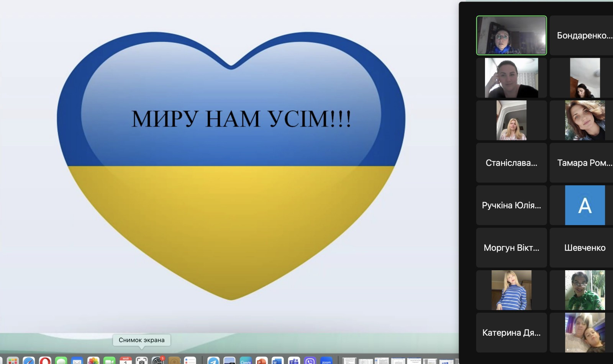The width and height of the screenshot is (613, 364).
Task: Click close-up video of brown-haired woman
Action: 581,120
